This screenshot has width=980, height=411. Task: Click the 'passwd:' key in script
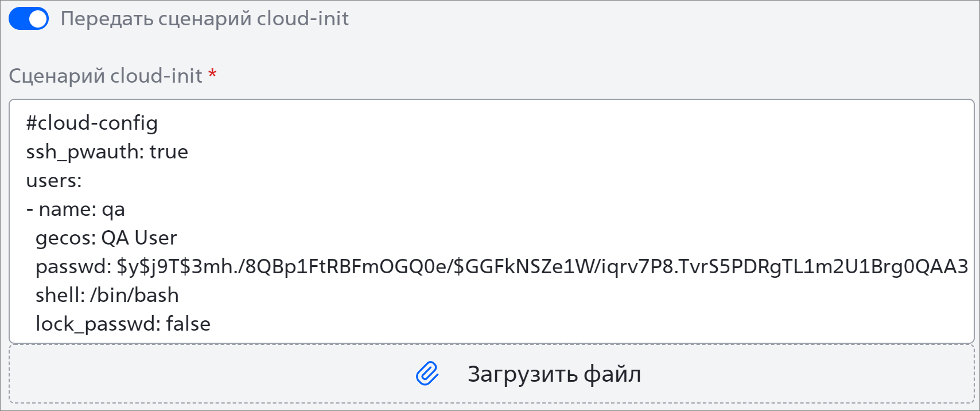pyautogui.click(x=73, y=267)
